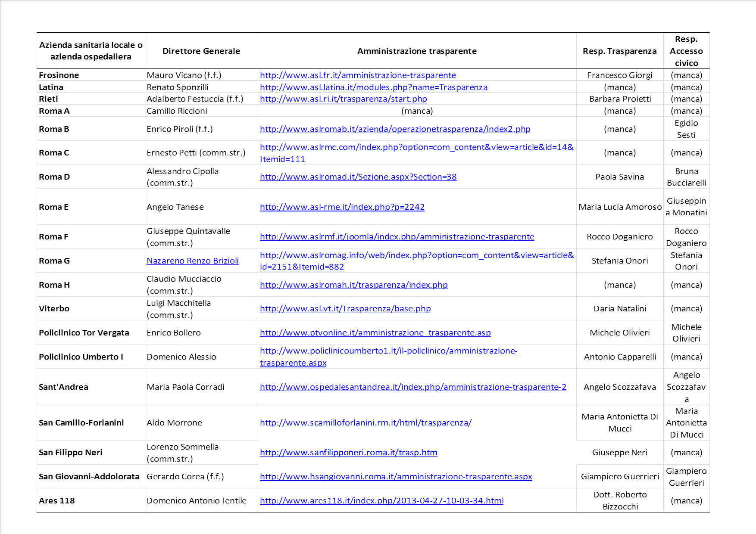Select the 'Giuseppe Neri' cell

click(x=620, y=452)
